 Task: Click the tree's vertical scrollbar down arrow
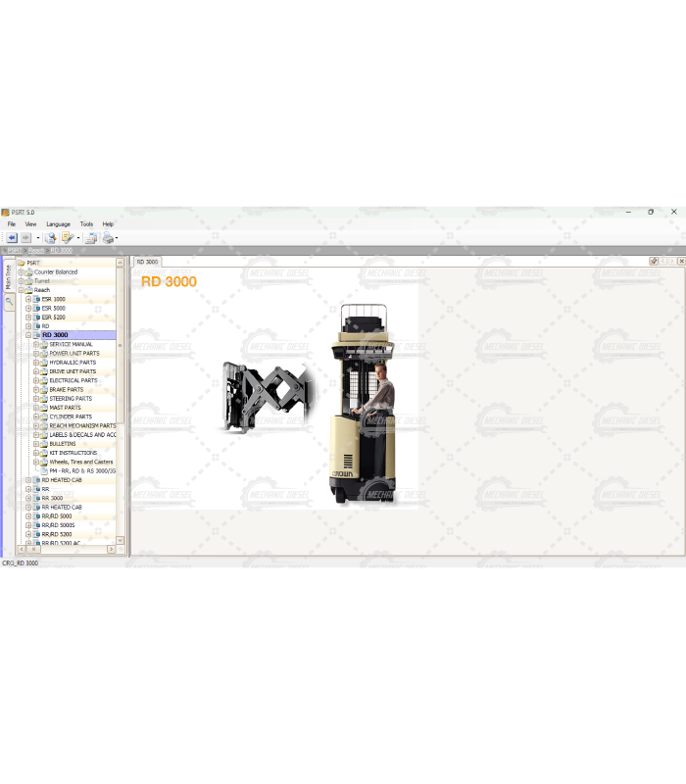pos(121,540)
